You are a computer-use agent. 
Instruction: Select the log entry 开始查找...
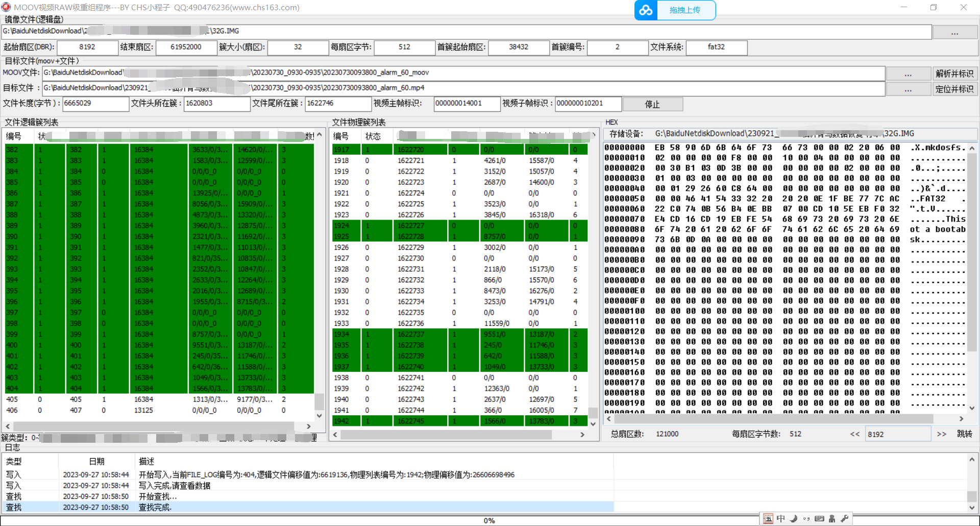pos(308,496)
